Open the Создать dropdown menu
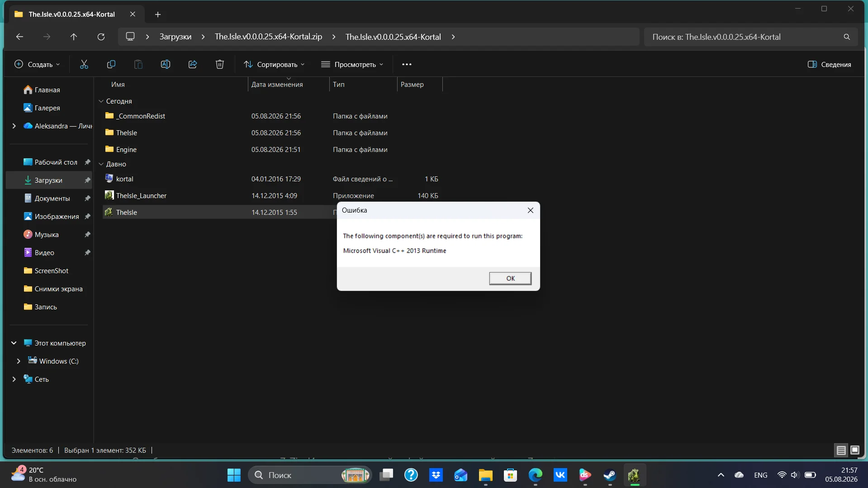The height and width of the screenshot is (488, 868). pyautogui.click(x=37, y=64)
